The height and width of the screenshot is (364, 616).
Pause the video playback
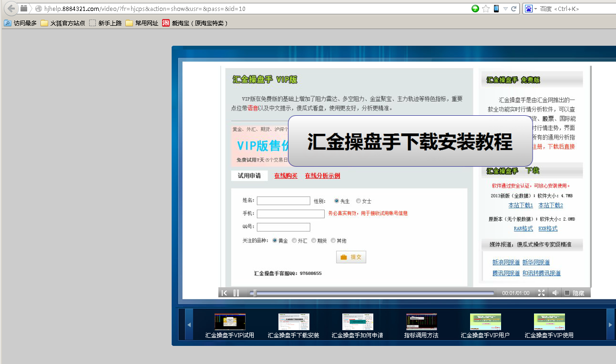[236, 293]
